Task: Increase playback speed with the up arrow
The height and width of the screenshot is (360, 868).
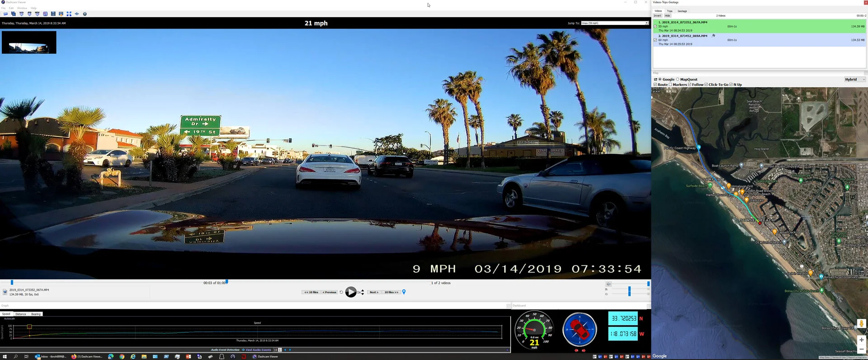Action: pyautogui.click(x=363, y=291)
